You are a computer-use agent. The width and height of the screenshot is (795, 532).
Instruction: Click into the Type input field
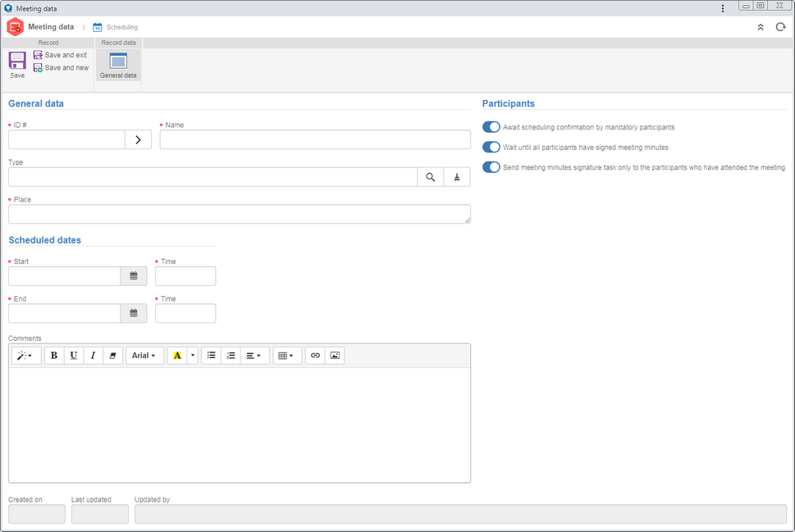click(x=212, y=177)
